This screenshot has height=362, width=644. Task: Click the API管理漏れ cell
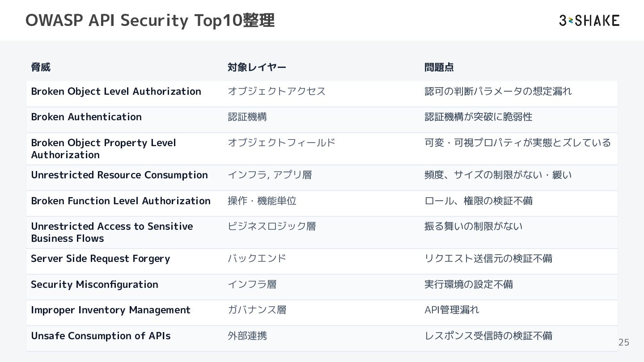click(452, 310)
